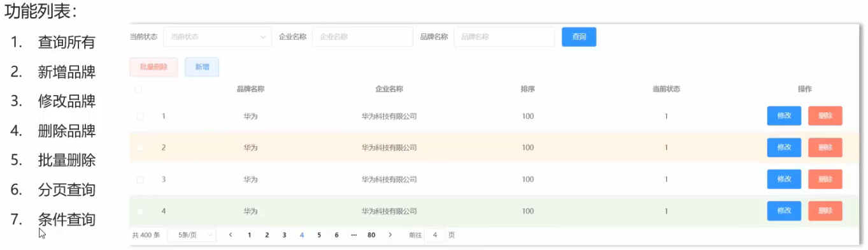Click 华为科技有限公司 in row 1
868x250 pixels.
(x=389, y=116)
